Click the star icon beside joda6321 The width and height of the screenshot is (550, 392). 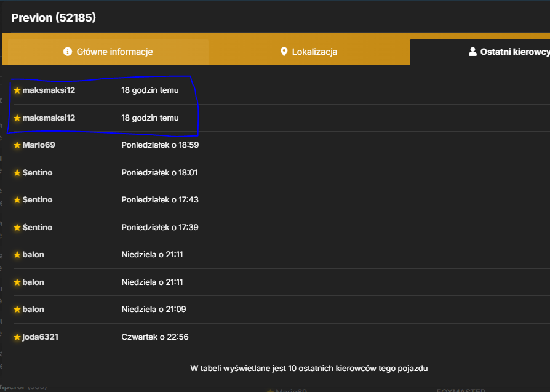tap(17, 337)
